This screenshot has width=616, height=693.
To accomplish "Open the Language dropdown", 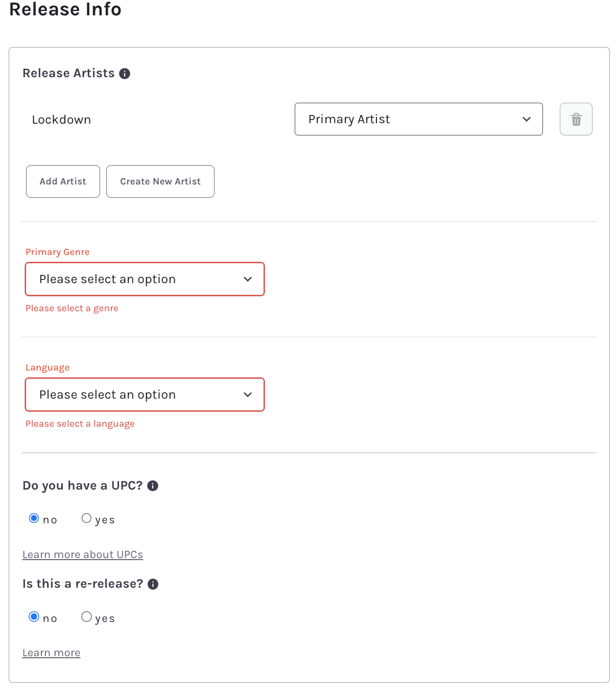I will (x=145, y=395).
